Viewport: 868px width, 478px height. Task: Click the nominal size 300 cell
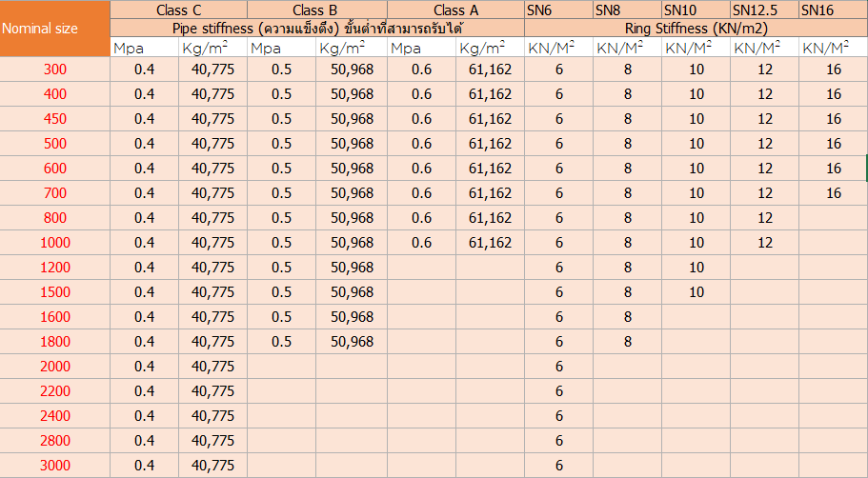point(55,69)
